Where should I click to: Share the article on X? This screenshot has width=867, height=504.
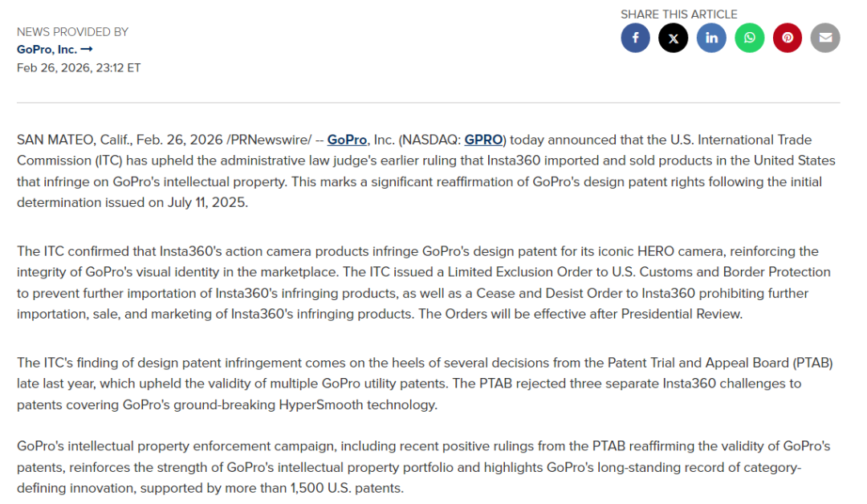coord(673,38)
